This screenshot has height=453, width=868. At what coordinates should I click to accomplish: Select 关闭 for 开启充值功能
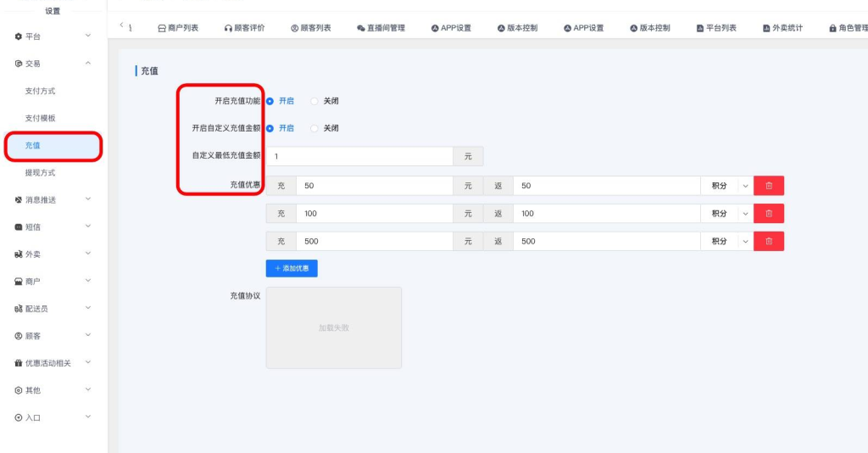point(314,101)
